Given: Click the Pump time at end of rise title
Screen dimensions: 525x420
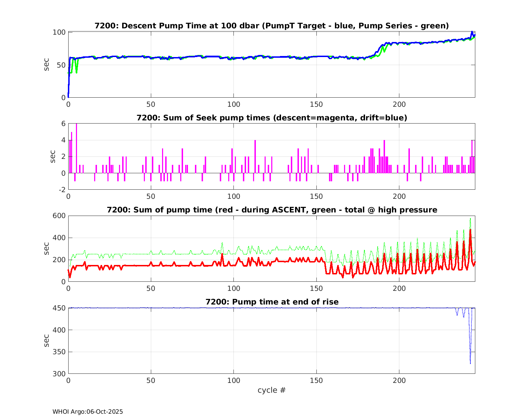Looking at the screenshot, I should [272, 302].
